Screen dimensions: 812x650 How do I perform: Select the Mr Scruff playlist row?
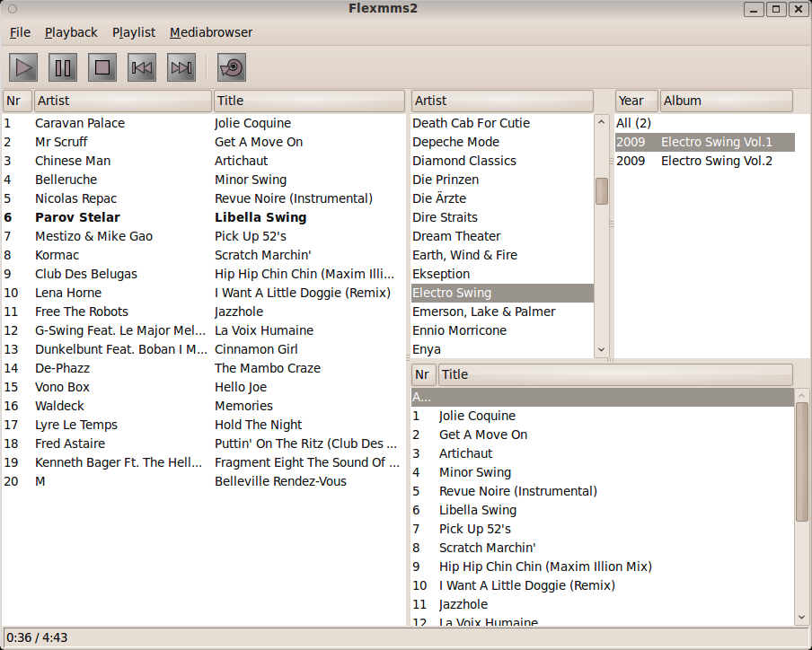pyautogui.click(x=204, y=142)
